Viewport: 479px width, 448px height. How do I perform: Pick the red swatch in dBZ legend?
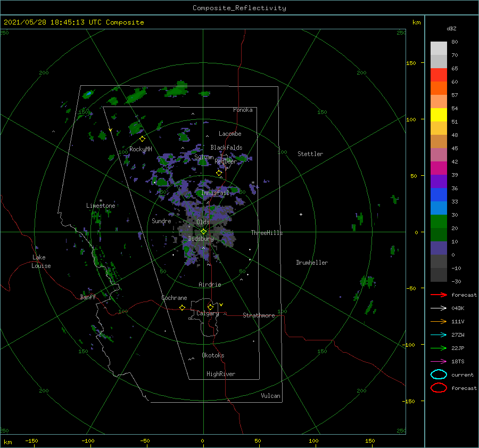[x=439, y=75]
